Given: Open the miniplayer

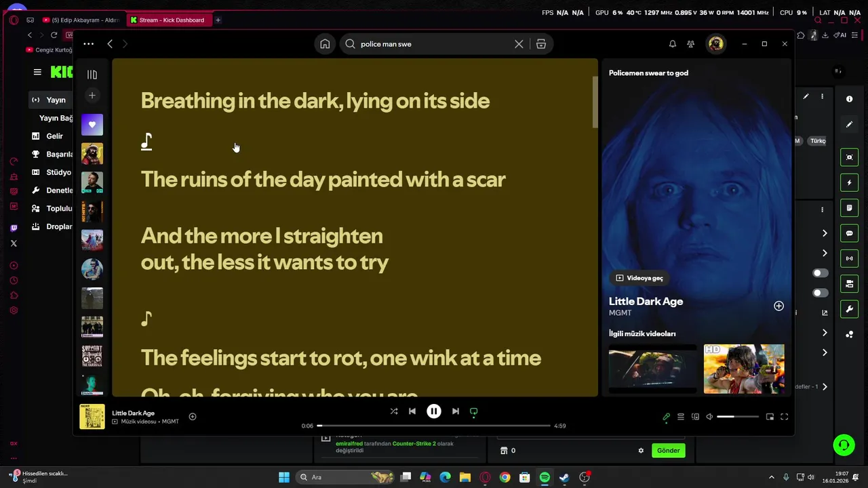Looking at the screenshot, I should pos(770,417).
